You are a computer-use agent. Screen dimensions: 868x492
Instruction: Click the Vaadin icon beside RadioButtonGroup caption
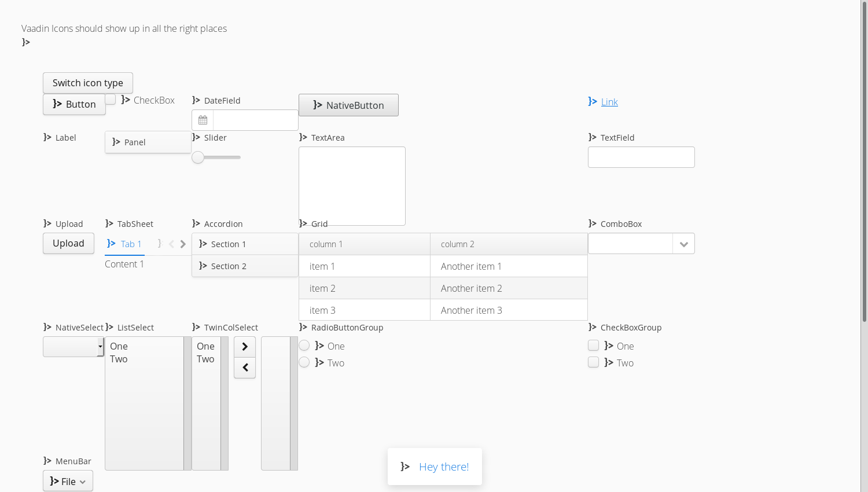tap(303, 327)
